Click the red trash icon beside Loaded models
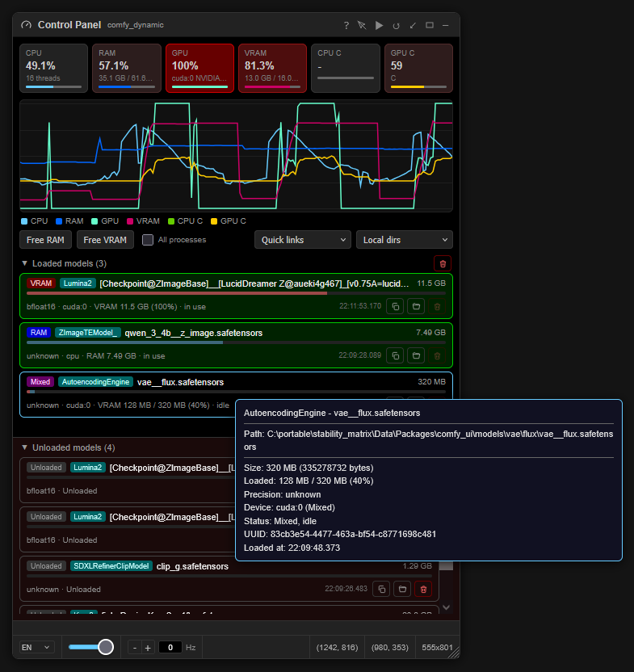Screen dimensions: 634x672 [x=443, y=263]
